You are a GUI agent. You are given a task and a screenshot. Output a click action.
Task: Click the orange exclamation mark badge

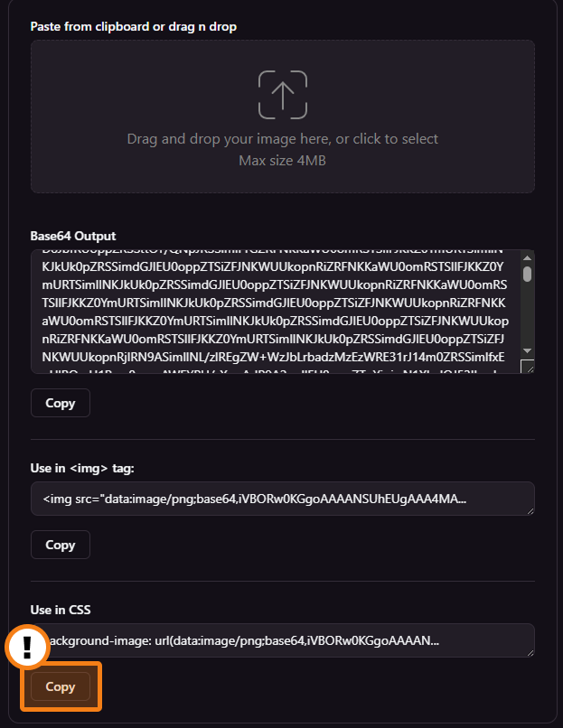(28, 647)
